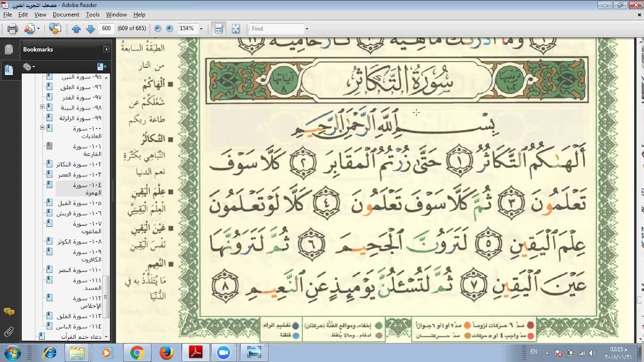
Task: Zoom out with the minus button
Action: (x=157, y=29)
